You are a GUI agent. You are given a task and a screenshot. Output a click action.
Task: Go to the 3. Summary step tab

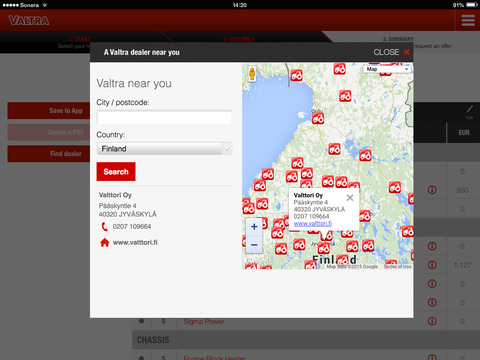(x=398, y=39)
